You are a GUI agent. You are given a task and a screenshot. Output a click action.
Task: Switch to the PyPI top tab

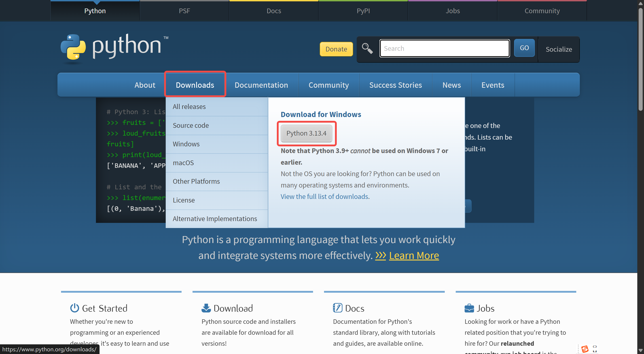363,11
